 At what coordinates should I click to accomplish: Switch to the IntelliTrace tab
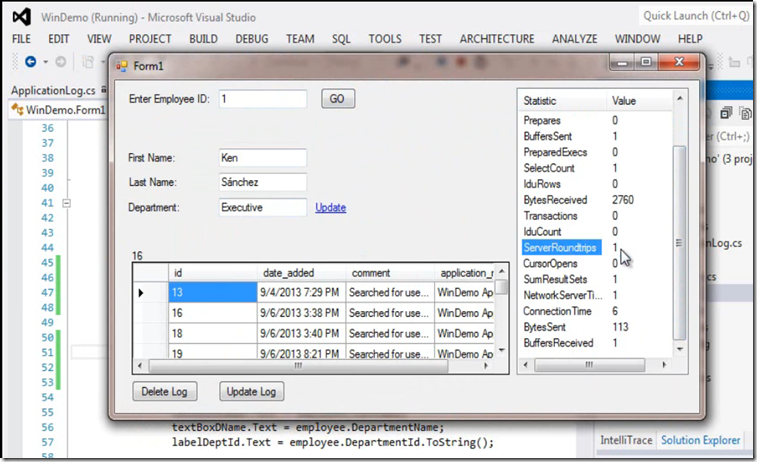pos(626,440)
